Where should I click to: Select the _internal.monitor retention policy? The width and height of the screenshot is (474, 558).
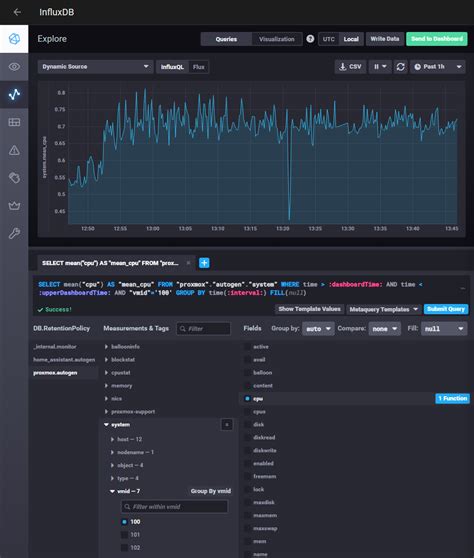click(56, 347)
